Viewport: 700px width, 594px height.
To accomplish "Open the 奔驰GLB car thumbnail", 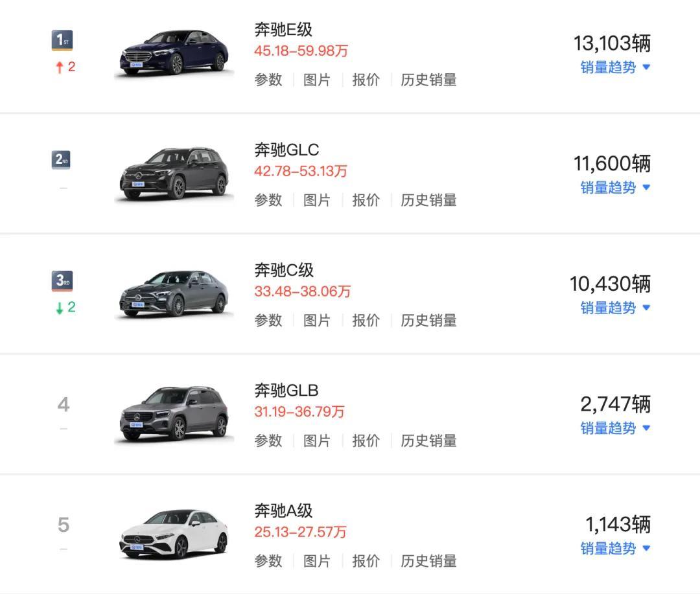I will click(x=174, y=415).
